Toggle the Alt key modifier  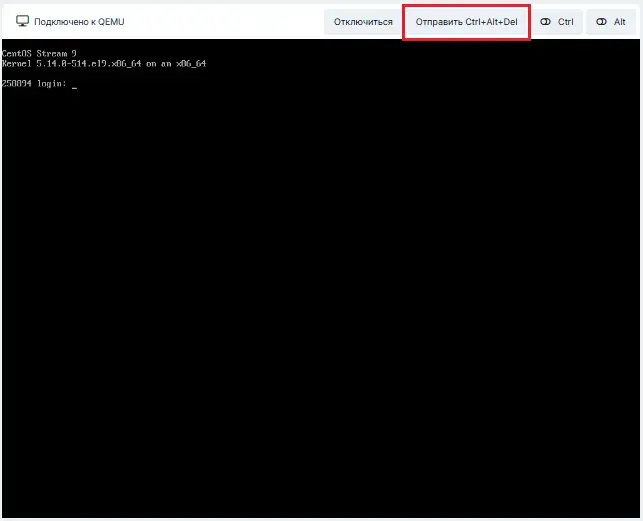point(611,22)
